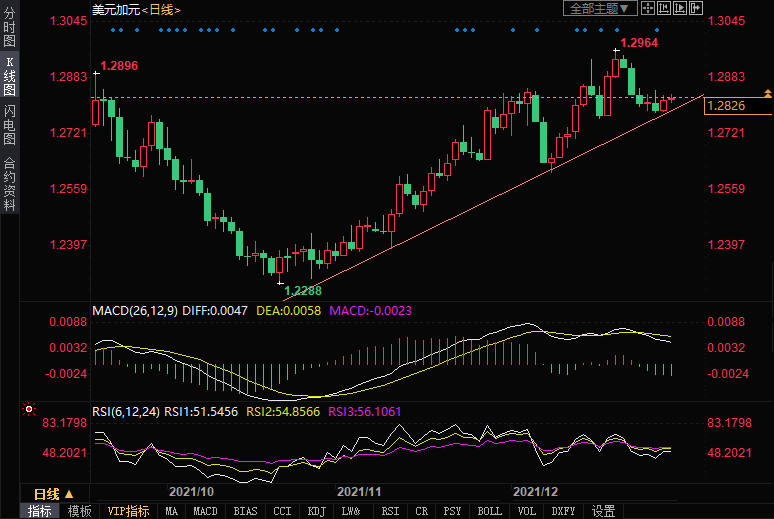The height and width of the screenshot is (519, 774).
Task: Click the chart range measurement icon
Action: coord(665,8)
